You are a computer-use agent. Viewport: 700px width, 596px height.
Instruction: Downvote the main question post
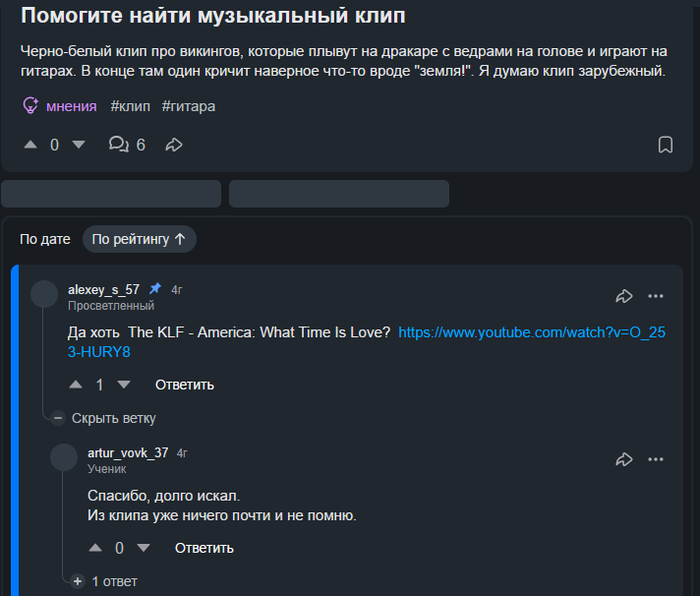(79, 145)
